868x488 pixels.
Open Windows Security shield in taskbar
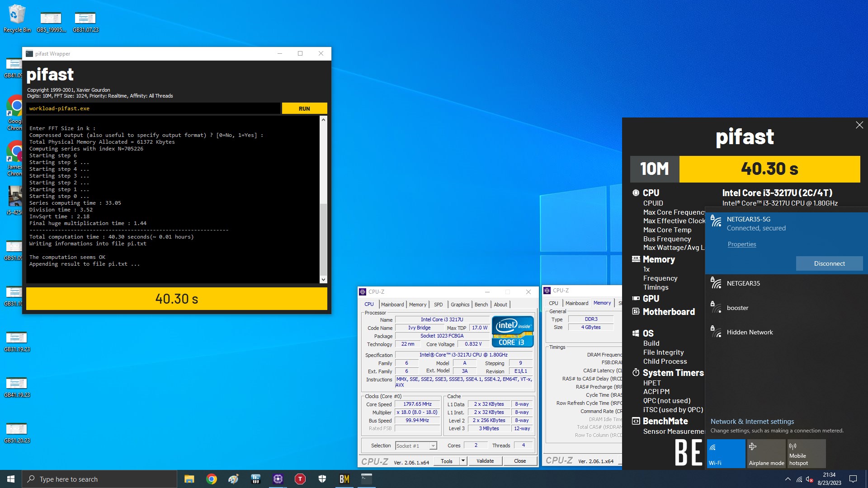tap(322, 479)
